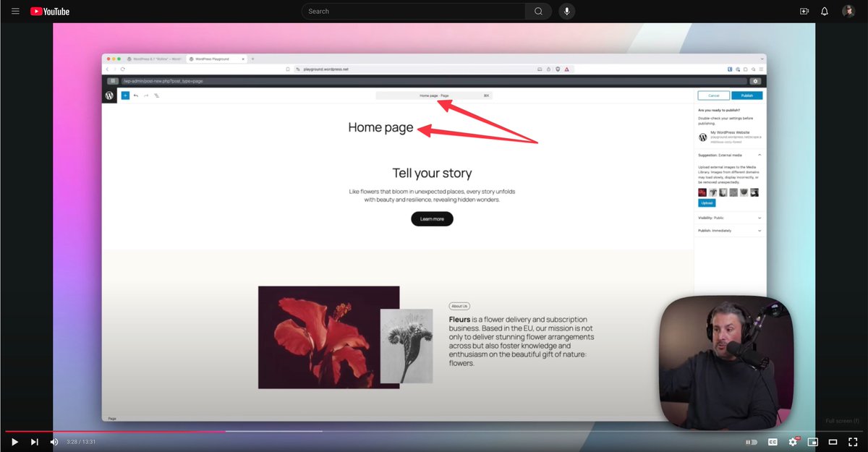Click the blue block inserter plus button
This screenshot has width=868, height=452.
click(125, 95)
